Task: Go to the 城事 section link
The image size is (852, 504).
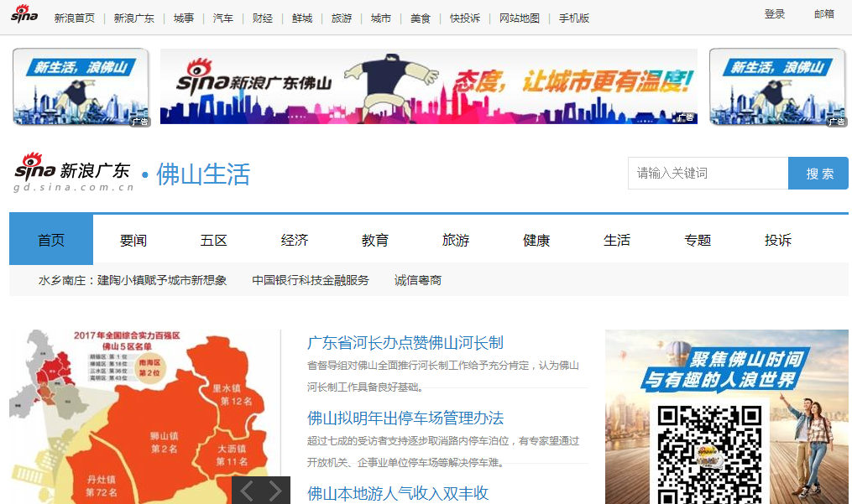Action: tap(184, 18)
